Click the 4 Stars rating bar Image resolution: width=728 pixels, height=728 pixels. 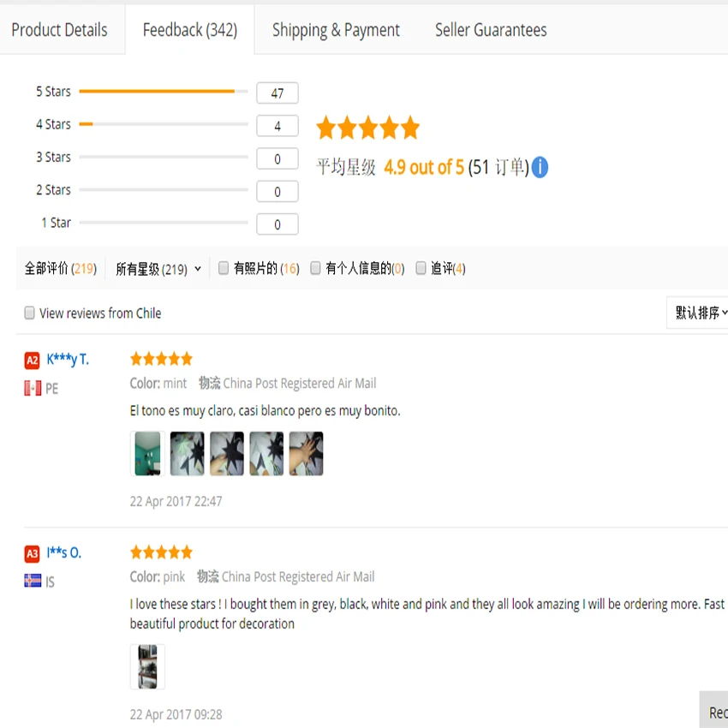click(x=164, y=124)
